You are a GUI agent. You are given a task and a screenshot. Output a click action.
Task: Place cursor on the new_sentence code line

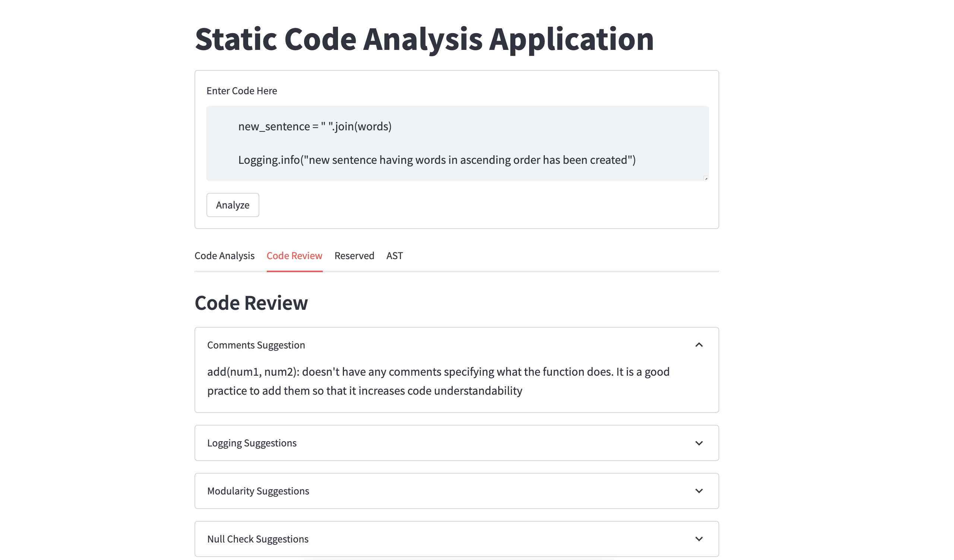[315, 126]
